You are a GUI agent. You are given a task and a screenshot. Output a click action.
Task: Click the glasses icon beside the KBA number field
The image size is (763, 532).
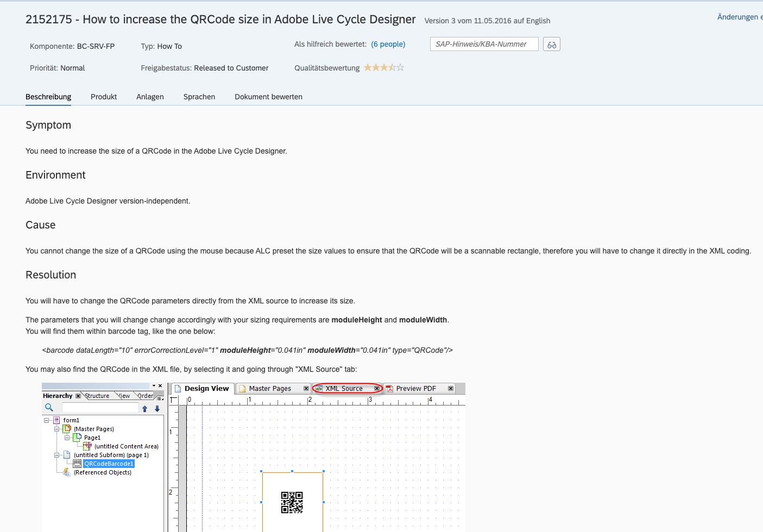pos(551,44)
